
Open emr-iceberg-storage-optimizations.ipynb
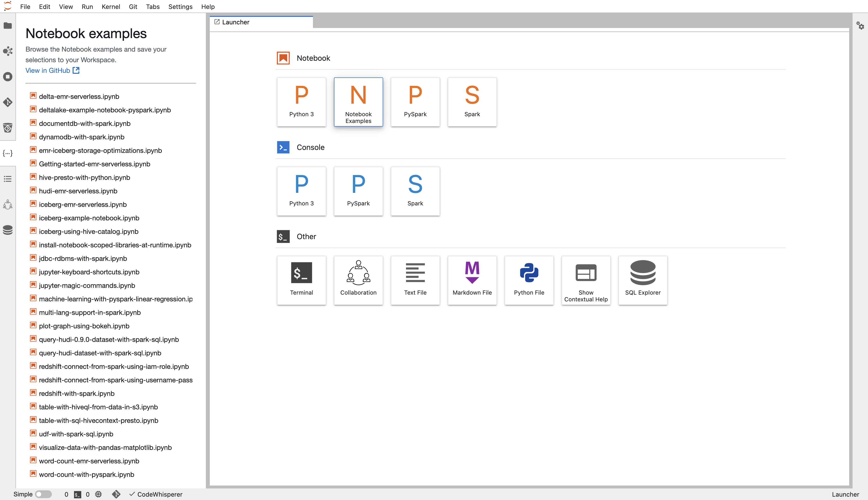(x=100, y=150)
